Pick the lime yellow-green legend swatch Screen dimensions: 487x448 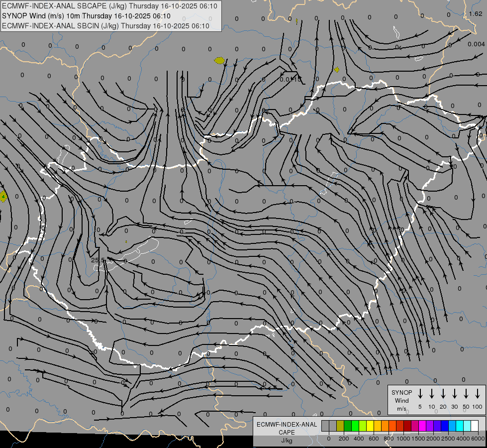pyautogui.click(x=363, y=426)
